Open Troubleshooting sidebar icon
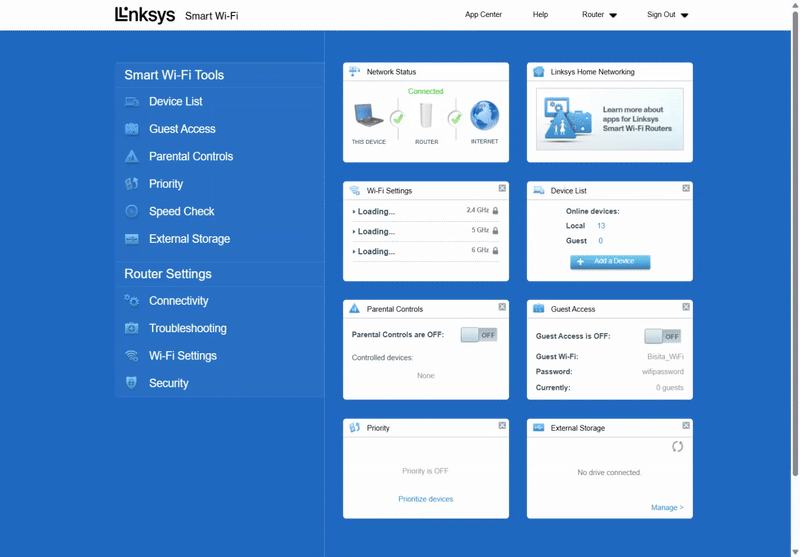The width and height of the screenshot is (800, 557). click(132, 328)
